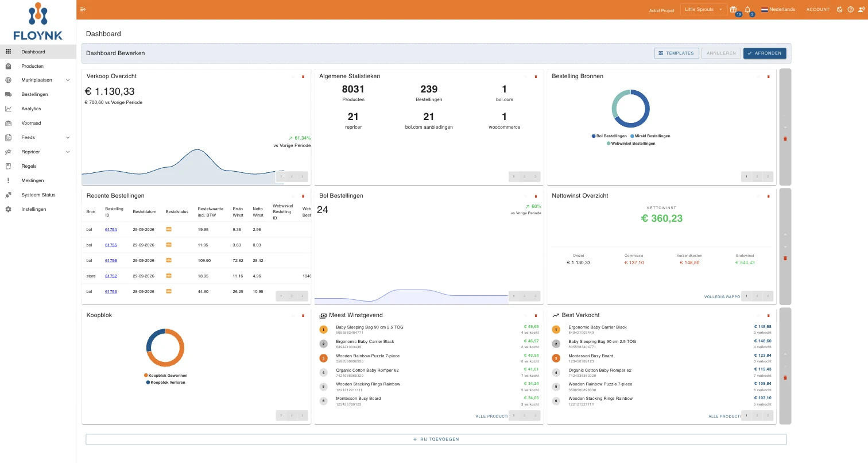Set Algemene Statistieken widget size to 2
The image size is (868, 463).
524,177
